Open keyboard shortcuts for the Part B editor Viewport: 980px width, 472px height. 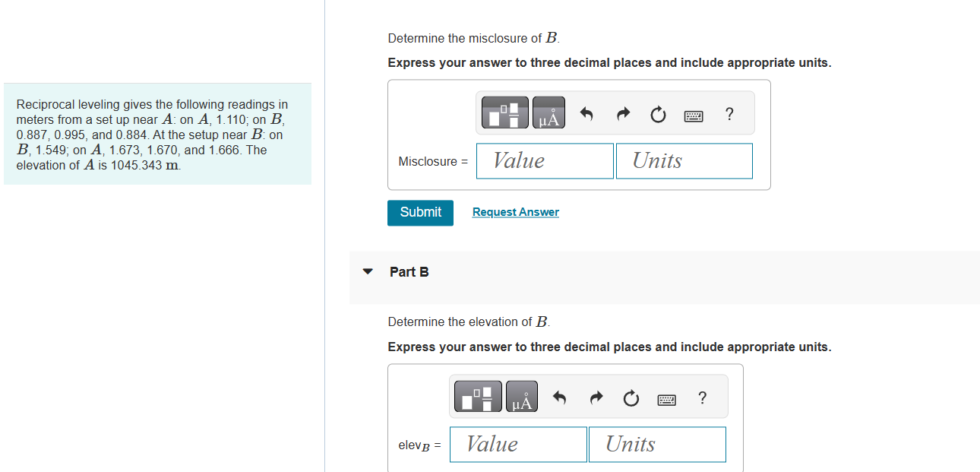point(666,398)
